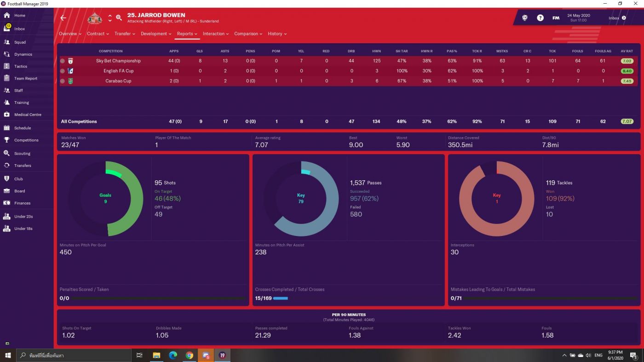644x362 pixels.
Task: Open Google Chrome from the taskbar
Action: pos(189,355)
